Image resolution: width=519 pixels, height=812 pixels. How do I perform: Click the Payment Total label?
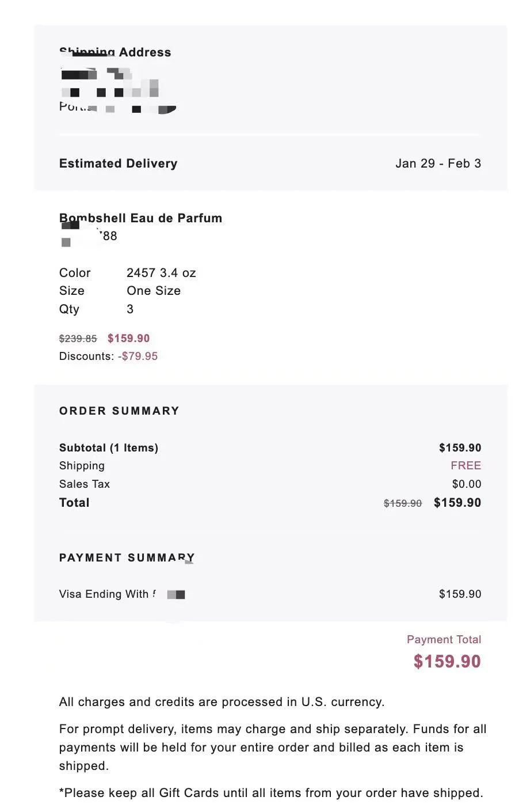tap(444, 640)
